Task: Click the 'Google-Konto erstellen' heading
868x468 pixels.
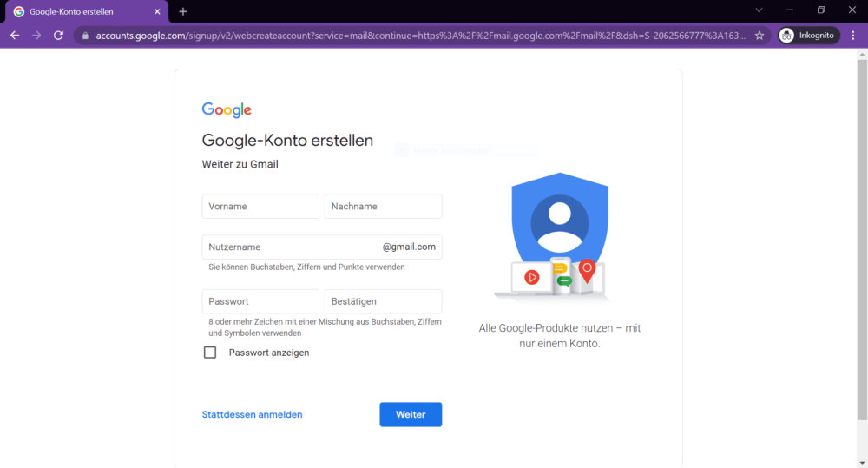Action: coord(287,141)
